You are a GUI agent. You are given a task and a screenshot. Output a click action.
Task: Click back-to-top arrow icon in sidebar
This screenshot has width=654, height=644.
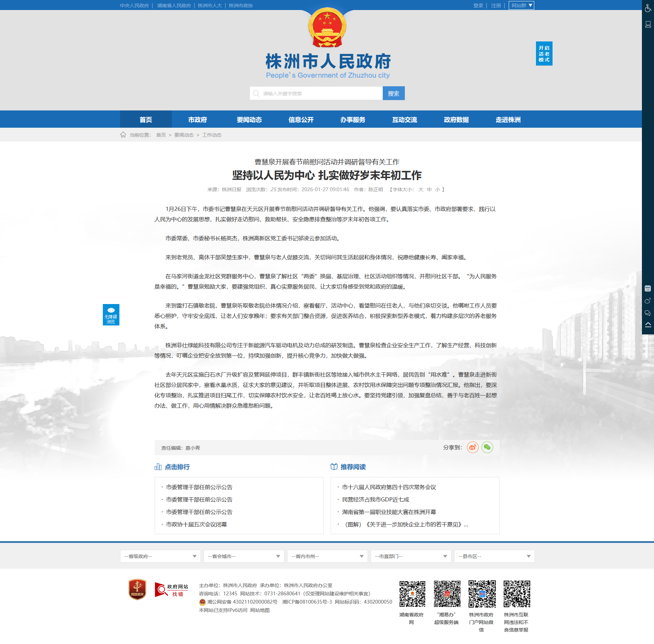(x=648, y=325)
